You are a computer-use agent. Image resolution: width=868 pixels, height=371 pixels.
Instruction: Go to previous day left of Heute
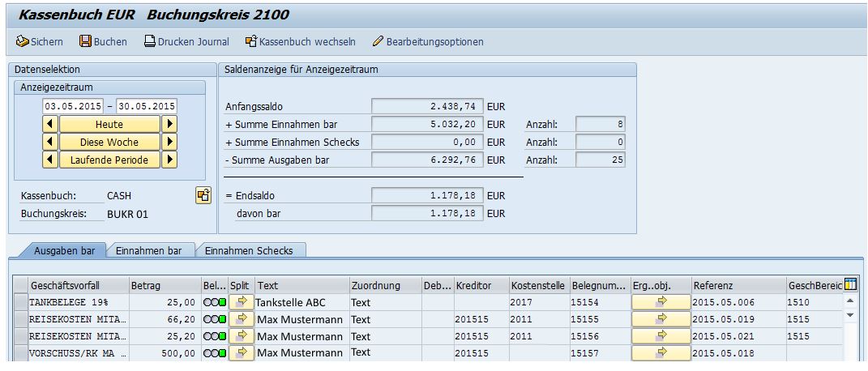coord(49,124)
